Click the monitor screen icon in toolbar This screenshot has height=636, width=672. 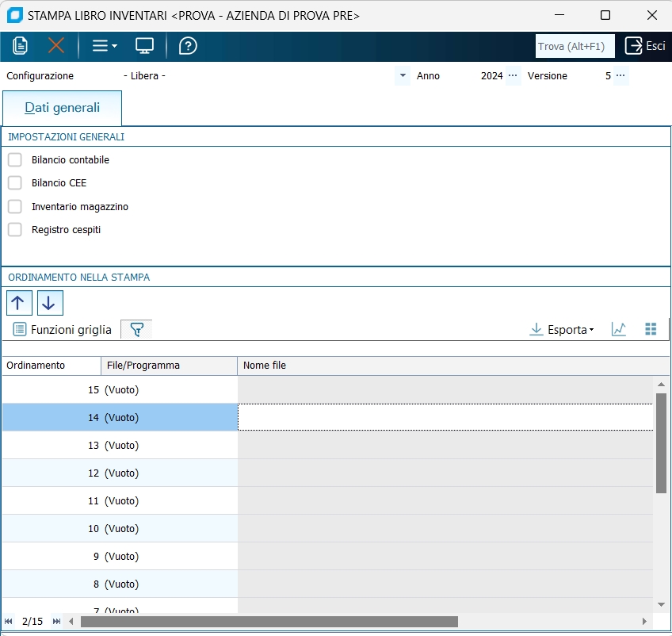(x=144, y=46)
